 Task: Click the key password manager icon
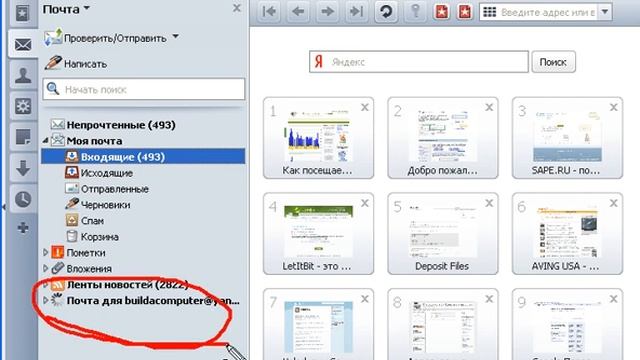(x=416, y=11)
